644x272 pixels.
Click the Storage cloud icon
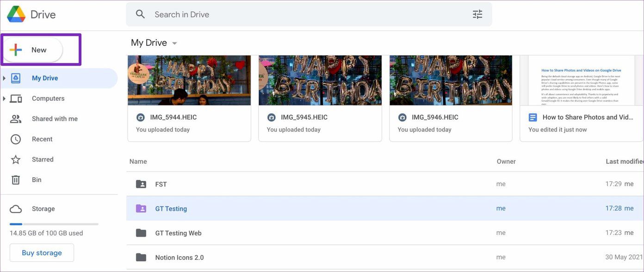(x=16, y=209)
